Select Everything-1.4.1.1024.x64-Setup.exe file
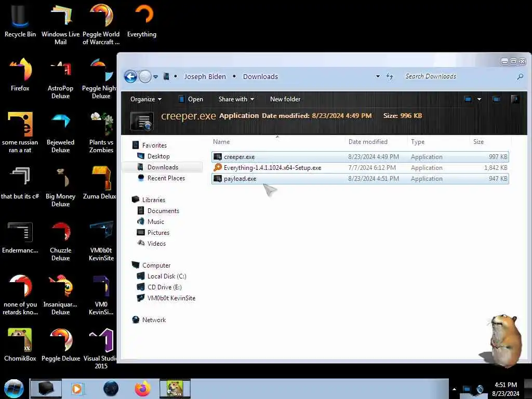The image size is (532, 399). point(360,168)
